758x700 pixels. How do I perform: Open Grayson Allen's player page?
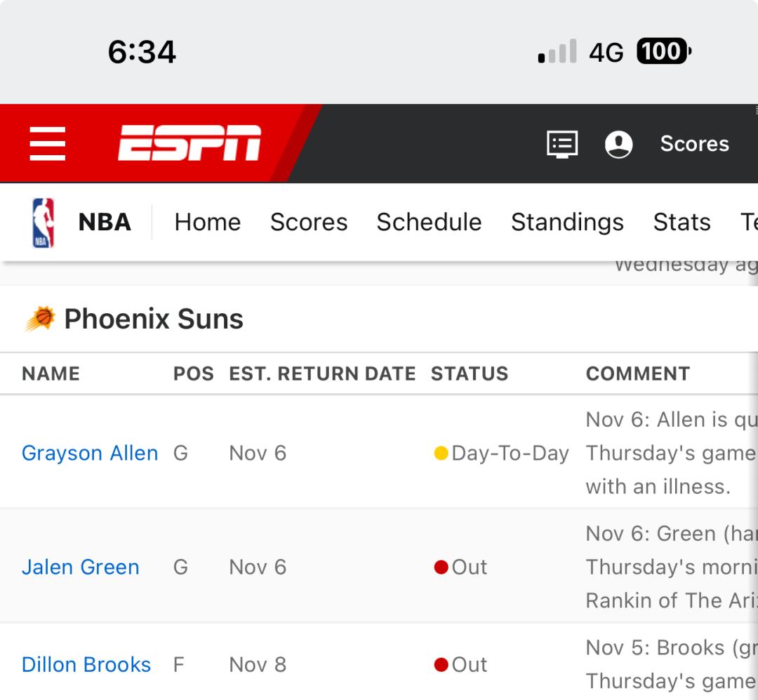click(90, 454)
